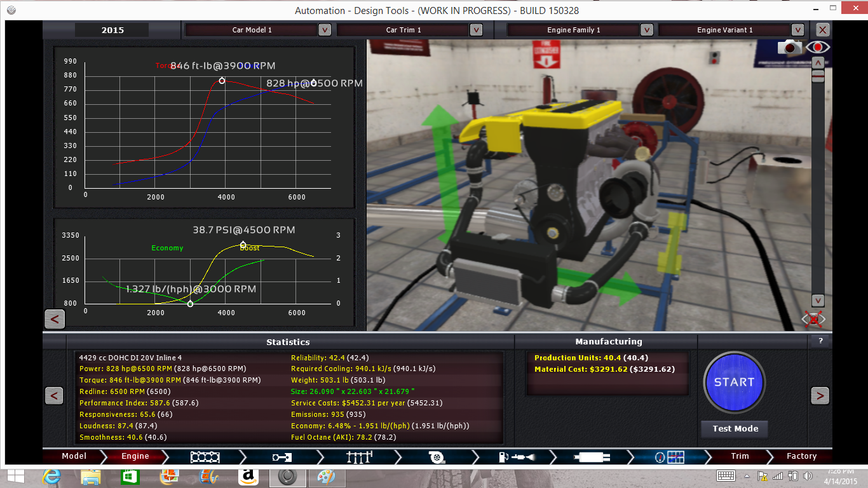Click the Service Costs statistic
This screenshot has width=868, height=488.
click(367, 403)
